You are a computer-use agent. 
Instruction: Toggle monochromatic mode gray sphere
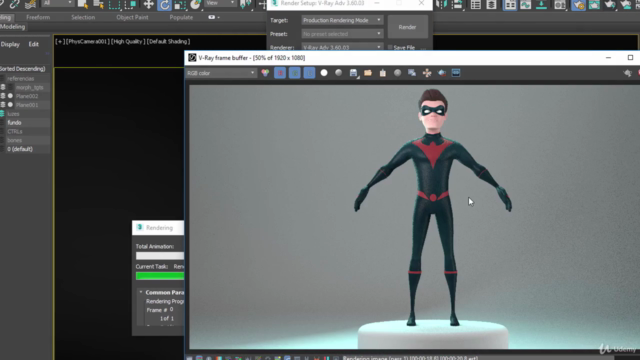point(339,73)
